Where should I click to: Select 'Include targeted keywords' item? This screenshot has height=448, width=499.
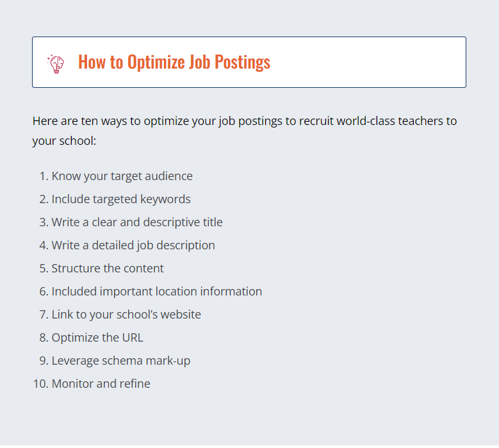click(121, 199)
